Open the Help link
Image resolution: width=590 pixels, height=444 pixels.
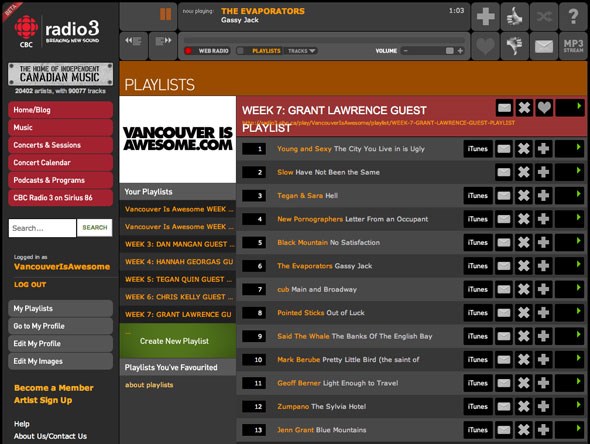(x=21, y=424)
